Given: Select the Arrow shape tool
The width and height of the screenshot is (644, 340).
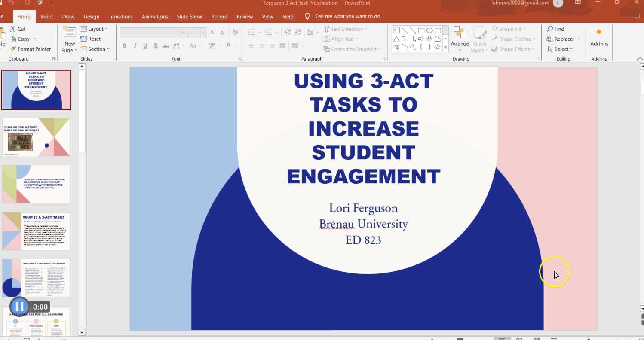Looking at the screenshot, I should [413, 30].
